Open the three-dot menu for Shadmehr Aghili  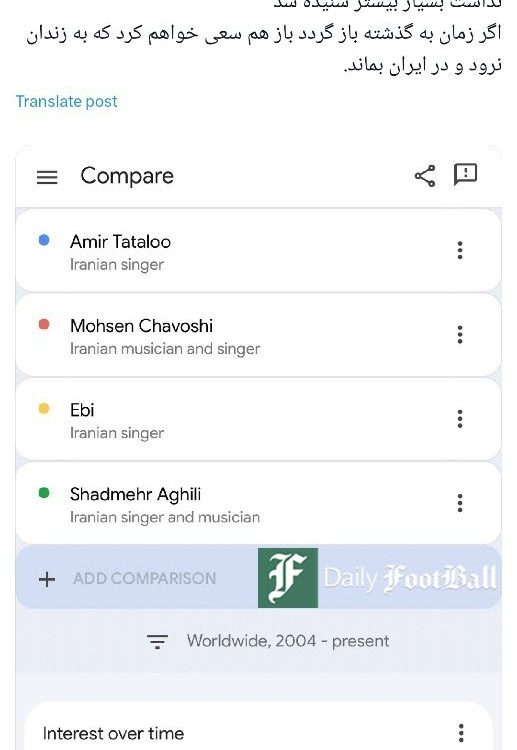pos(460,503)
